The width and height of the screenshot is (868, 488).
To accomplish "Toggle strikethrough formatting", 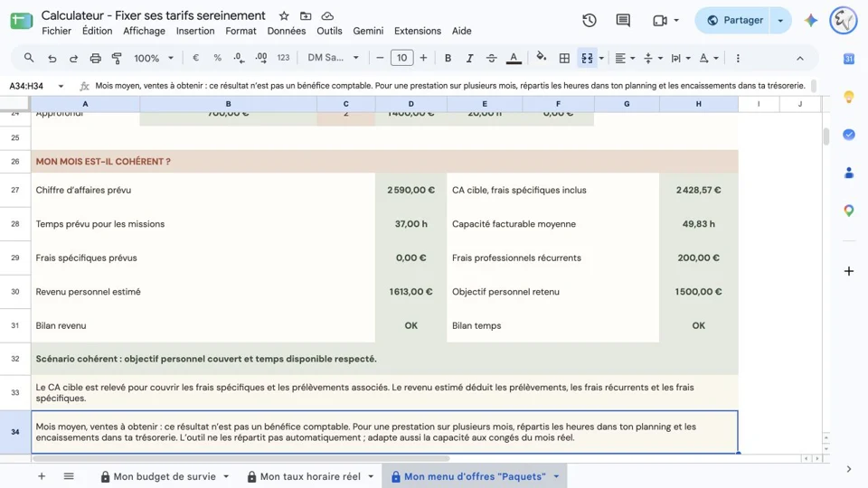I will click(492, 58).
